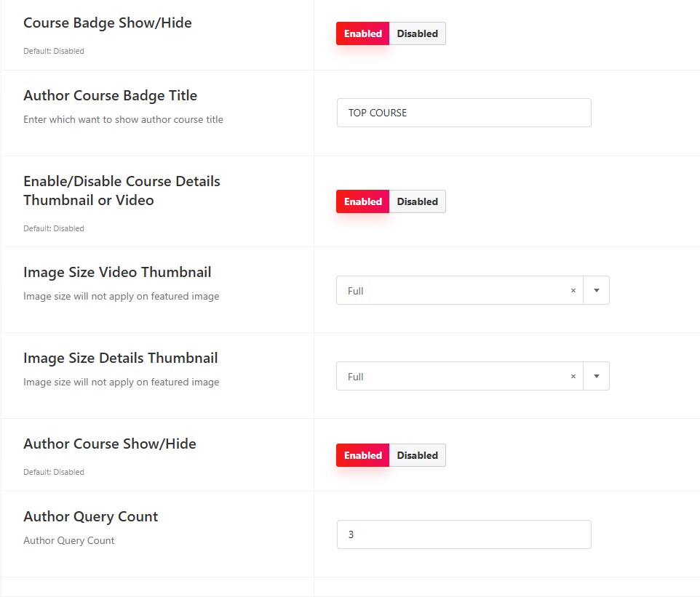Disable the Course Badge Show/Hide option

click(x=418, y=33)
